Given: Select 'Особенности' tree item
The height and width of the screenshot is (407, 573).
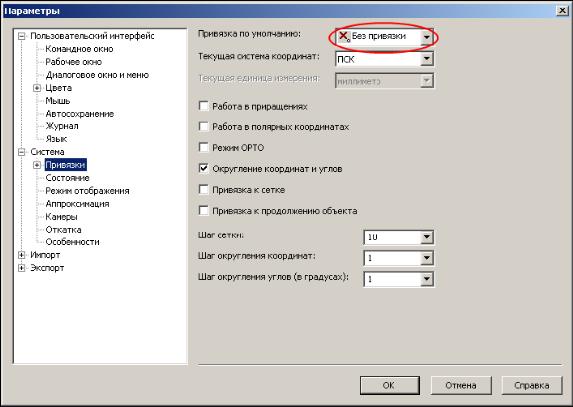Looking at the screenshot, I should (x=72, y=242).
